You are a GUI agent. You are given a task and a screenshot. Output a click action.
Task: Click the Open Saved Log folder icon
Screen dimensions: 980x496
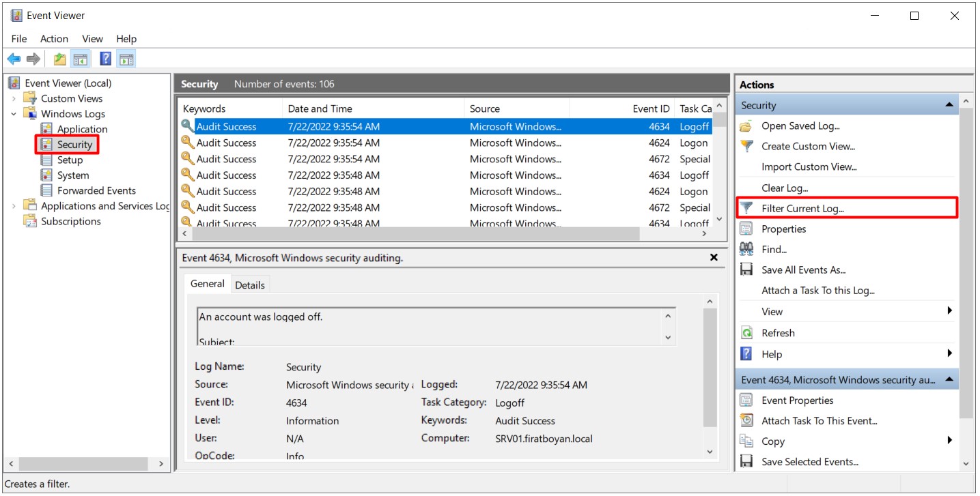point(746,126)
